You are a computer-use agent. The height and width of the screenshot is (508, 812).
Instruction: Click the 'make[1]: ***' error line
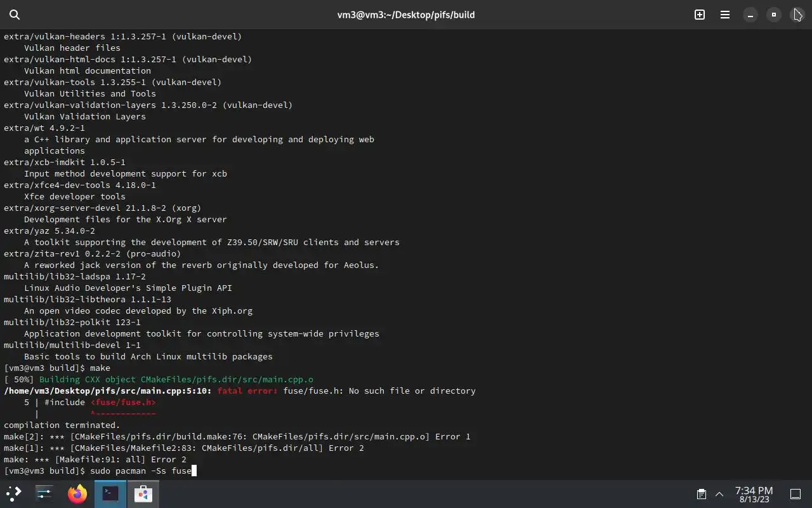pyautogui.click(x=184, y=448)
